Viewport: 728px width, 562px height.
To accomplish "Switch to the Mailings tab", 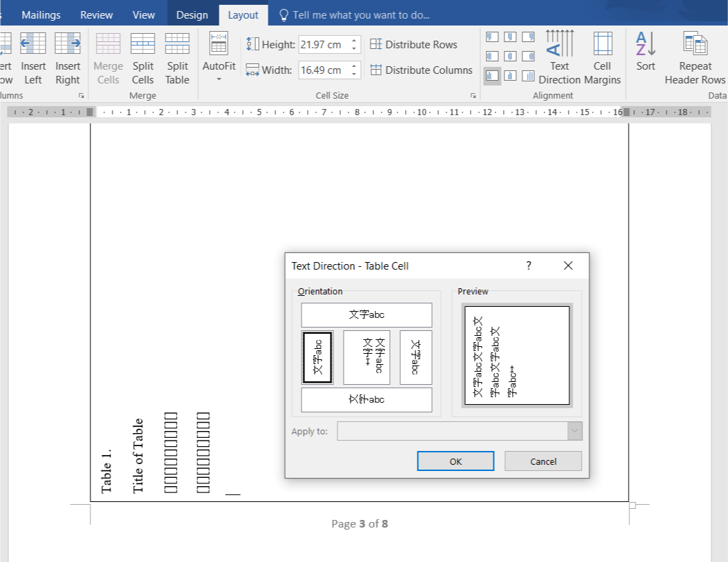I will point(41,15).
